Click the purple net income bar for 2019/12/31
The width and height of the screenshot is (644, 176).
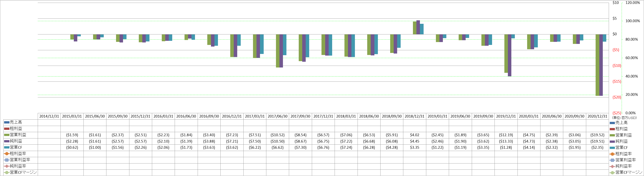510,55
